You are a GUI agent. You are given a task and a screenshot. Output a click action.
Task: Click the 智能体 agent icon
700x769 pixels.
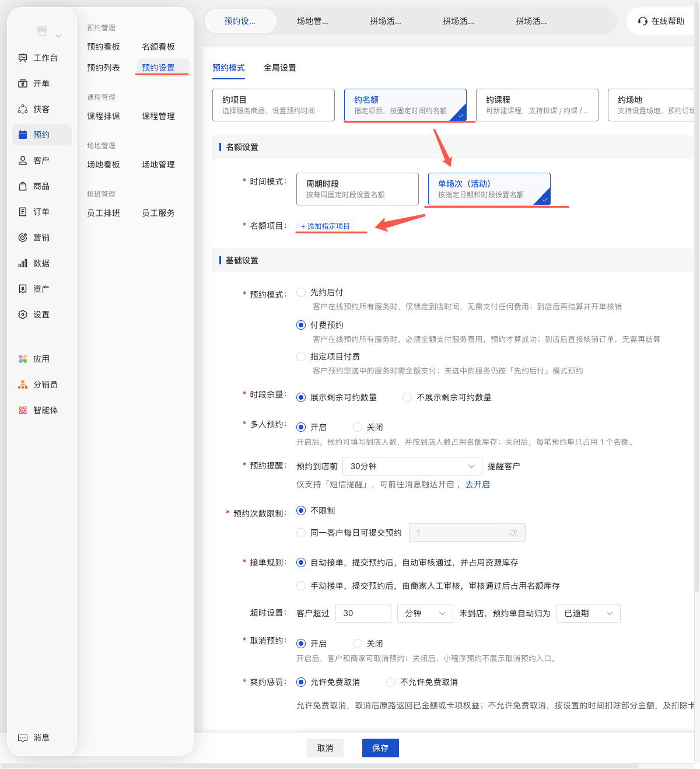click(x=23, y=410)
